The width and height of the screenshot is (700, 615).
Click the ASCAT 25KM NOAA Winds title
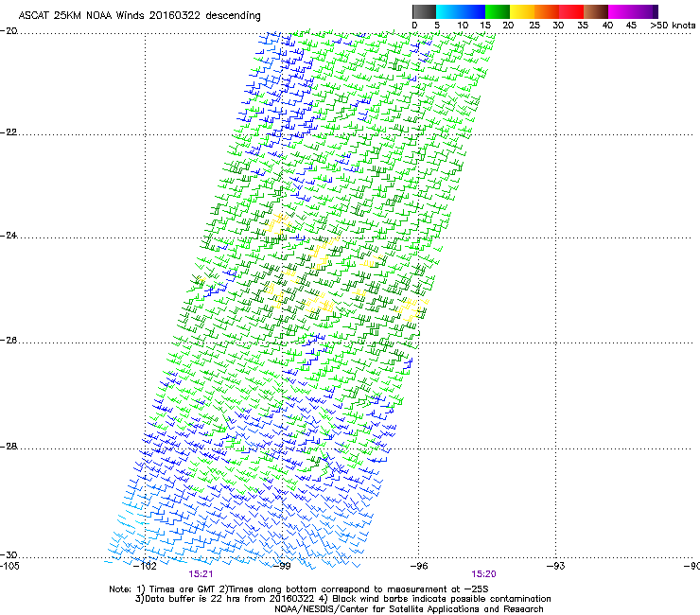point(139,16)
